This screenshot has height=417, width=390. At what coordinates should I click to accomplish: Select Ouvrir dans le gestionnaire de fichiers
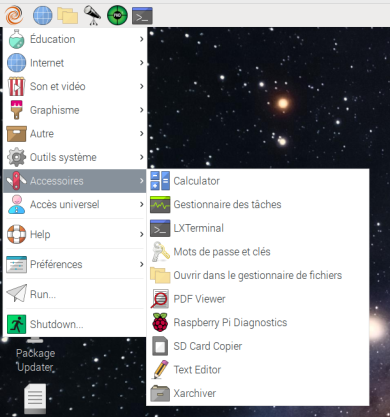(258, 275)
